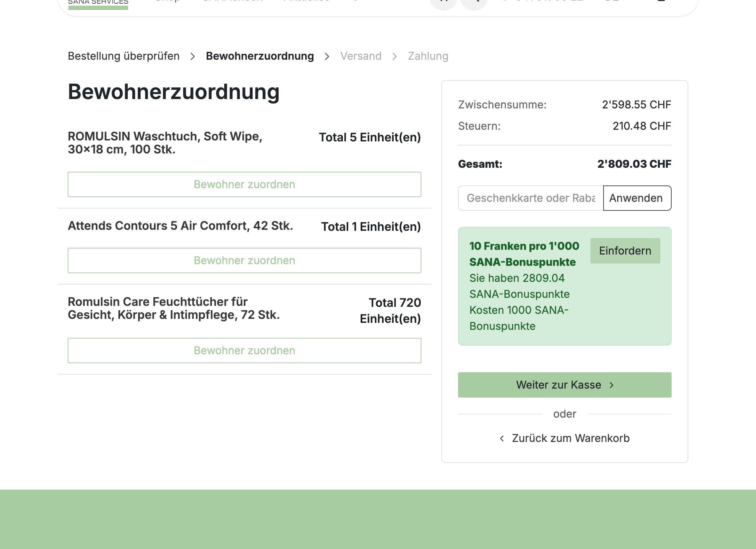Open the Zahlung step
This screenshot has height=549, width=756.
[428, 56]
